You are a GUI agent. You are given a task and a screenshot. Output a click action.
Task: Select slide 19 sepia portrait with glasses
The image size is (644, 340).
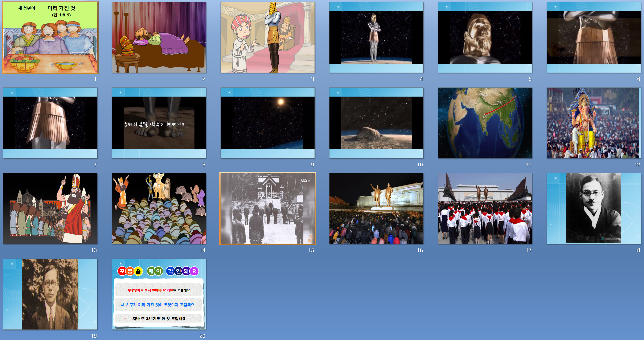50,294
